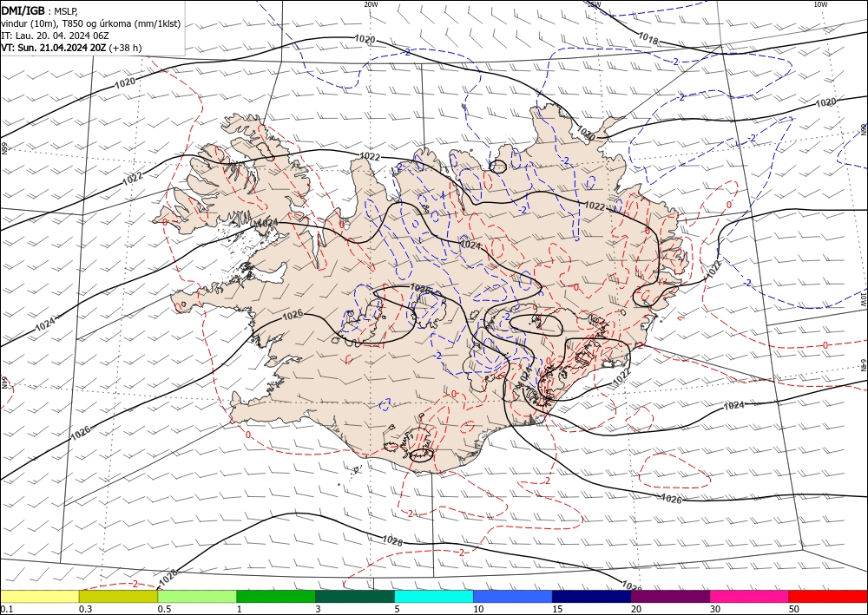Click the '0.3' legend scale value

(x=85, y=609)
